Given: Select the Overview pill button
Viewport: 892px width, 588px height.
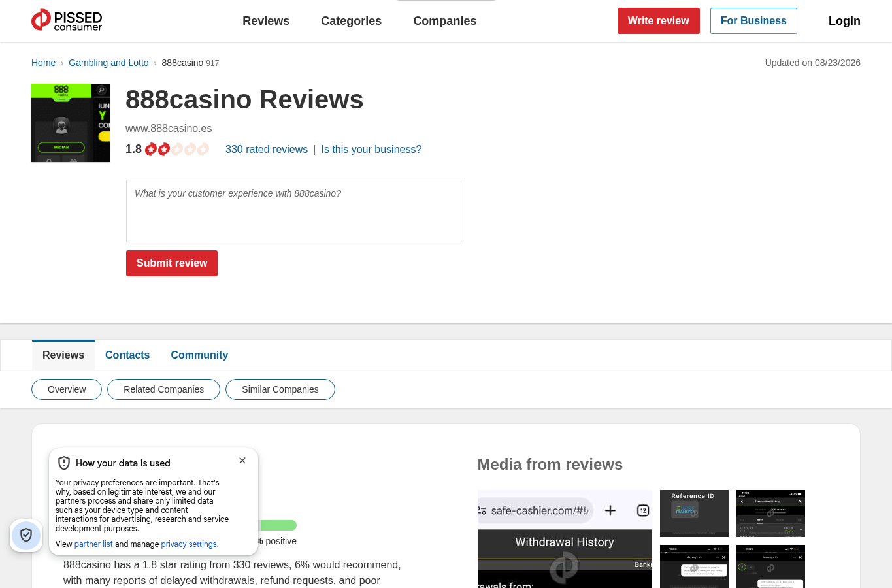Looking at the screenshot, I should click(67, 389).
